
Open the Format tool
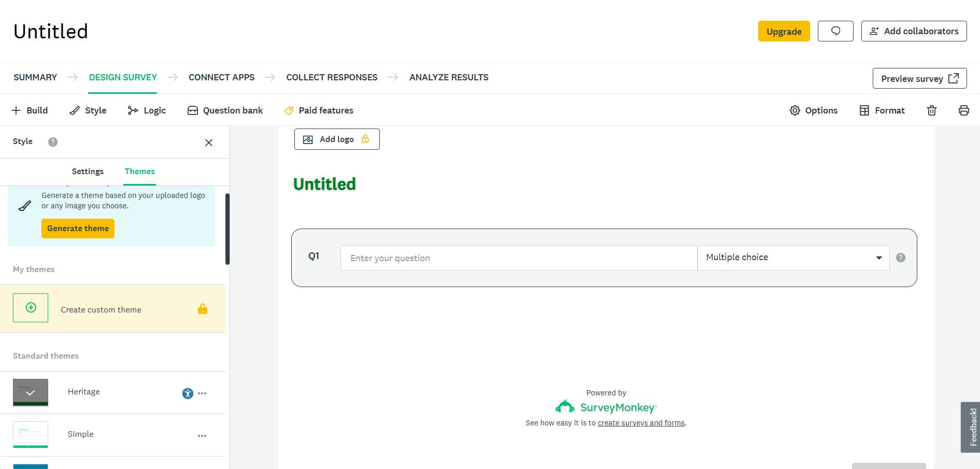coord(882,110)
